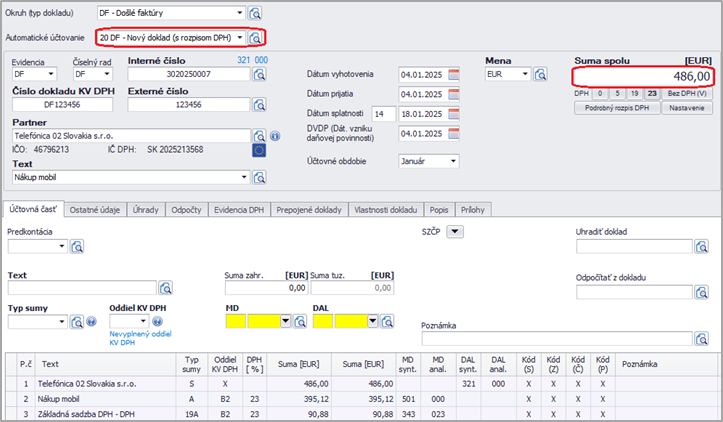Click lookup icon next to Mena EUR
Image resolution: width=723 pixels, height=422 pixels.
pos(540,74)
